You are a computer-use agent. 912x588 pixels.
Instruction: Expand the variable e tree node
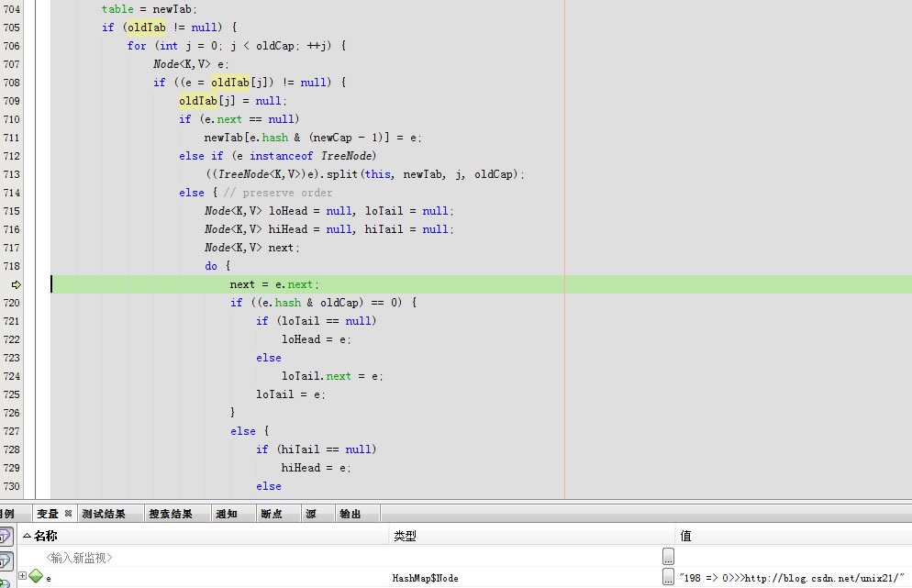pyautogui.click(x=22, y=576)
